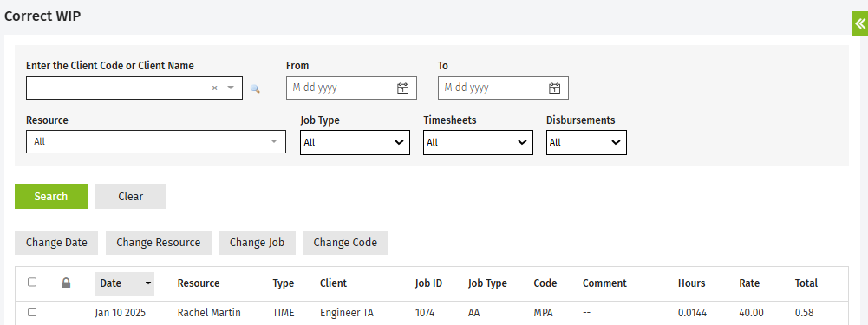This screenshot has height=325, width=868.
Task: Collapse side panel with green double-chevron icon
Action: click(x=859, y=23)
